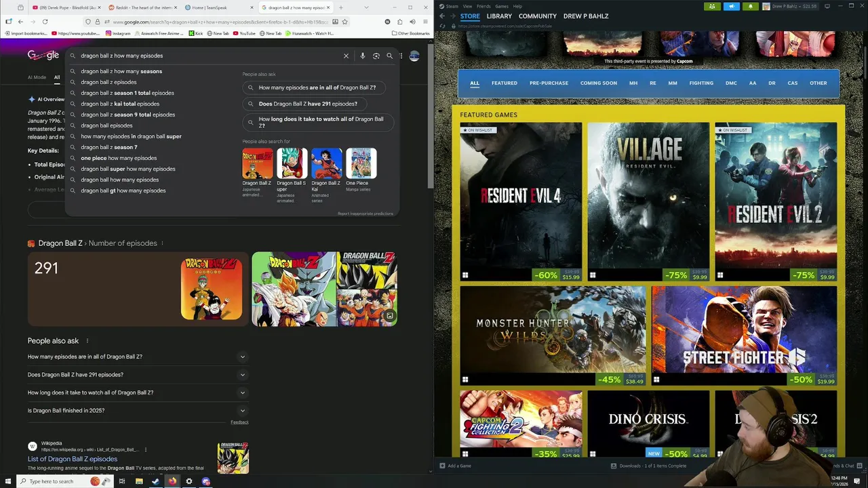Click Add a Game plus icon

[x=442, y=466]
